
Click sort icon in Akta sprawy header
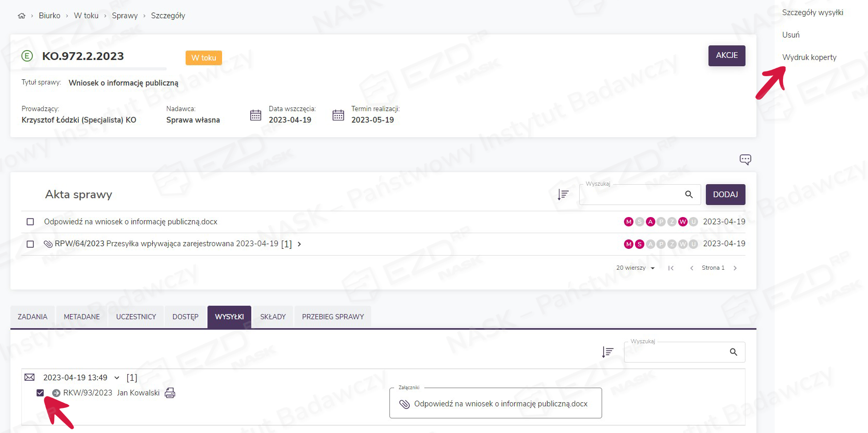[563, 195]
